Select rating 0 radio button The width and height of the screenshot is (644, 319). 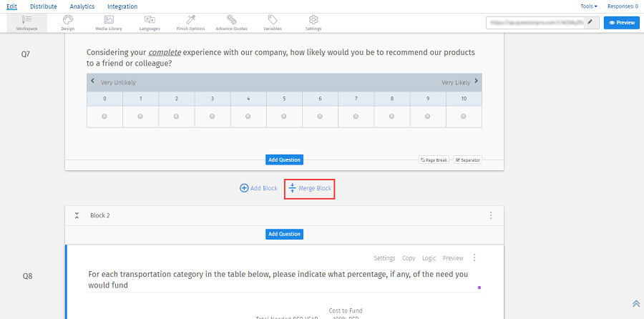point(105,116)
